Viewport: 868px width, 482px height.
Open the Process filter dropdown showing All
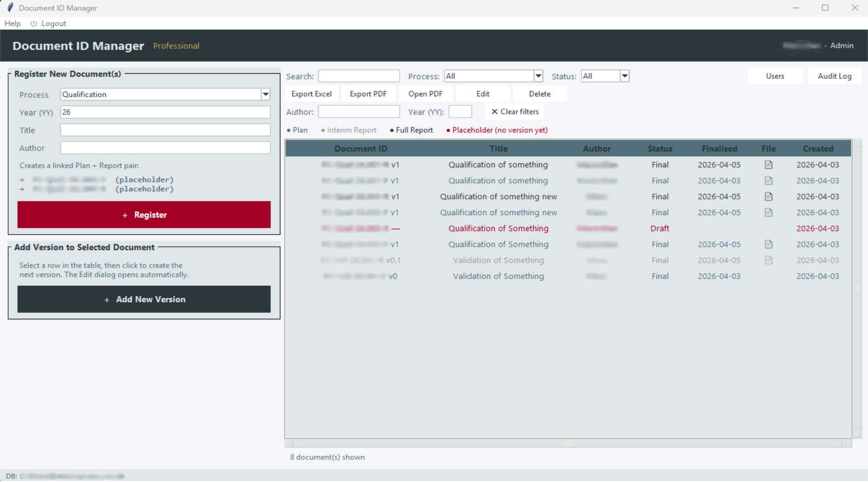[538, 76]
